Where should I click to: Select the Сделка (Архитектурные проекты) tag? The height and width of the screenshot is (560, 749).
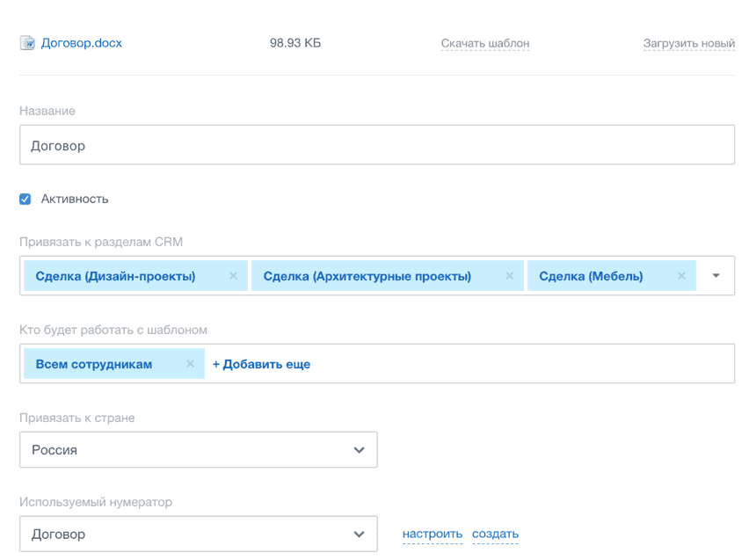pos(367,276)
